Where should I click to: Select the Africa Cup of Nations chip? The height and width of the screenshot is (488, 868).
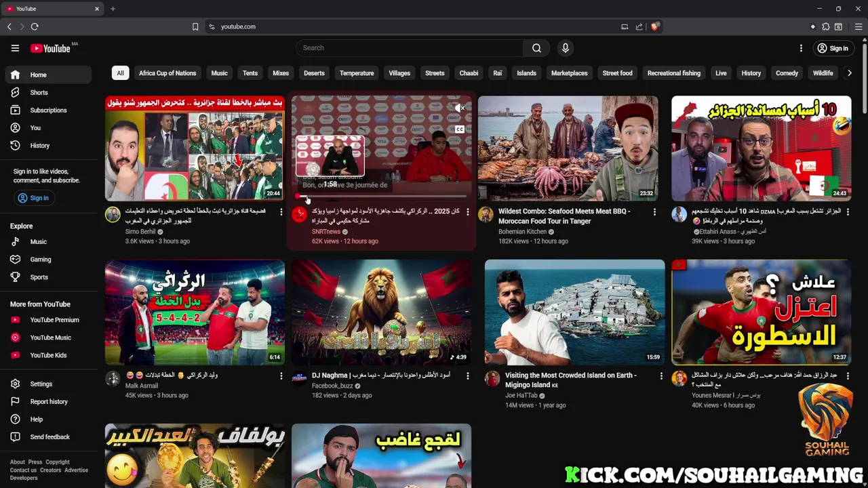pos(167,73)
